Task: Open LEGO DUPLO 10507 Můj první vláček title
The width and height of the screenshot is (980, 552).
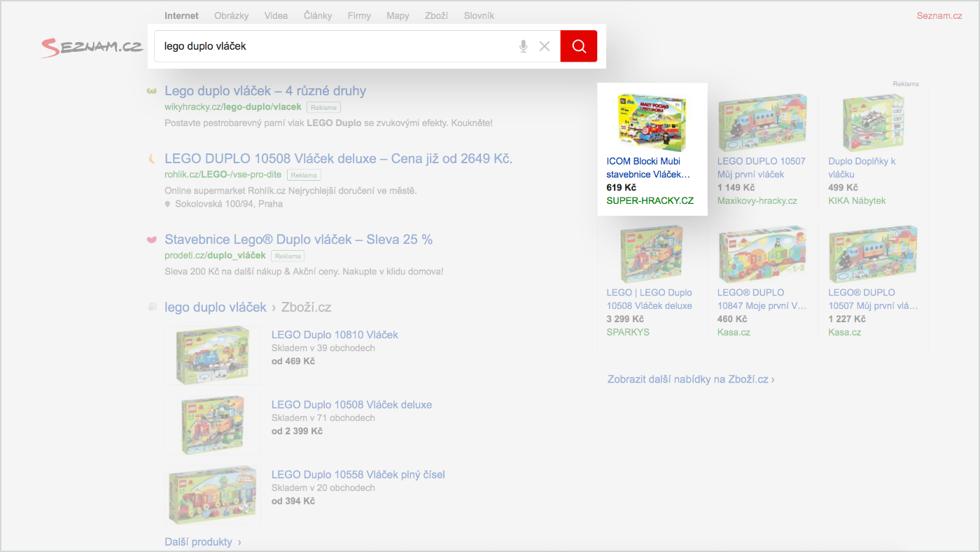Action: coord(762,167)
